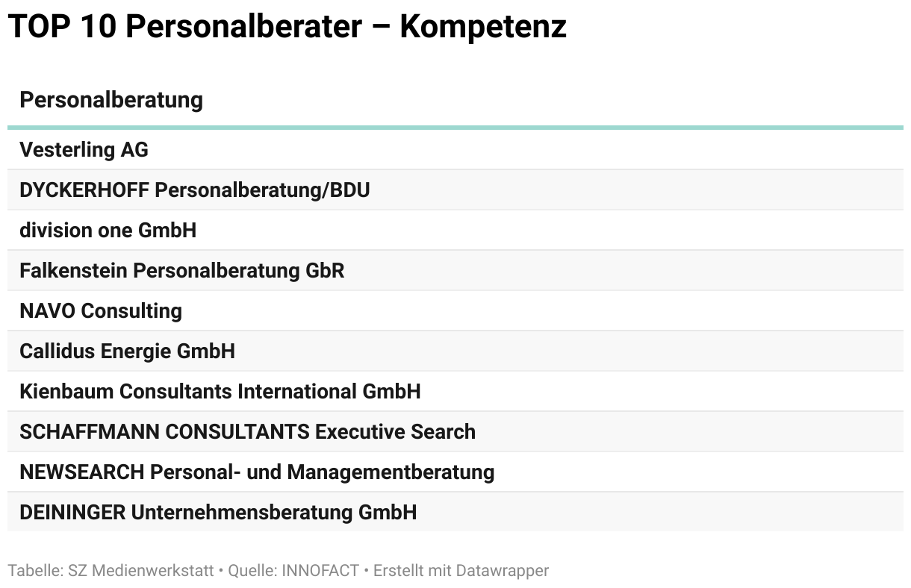Click the NAVO Consulting entry
This screenshot has height=588, width=911.
pyautogui.click(x=101, y=311)
